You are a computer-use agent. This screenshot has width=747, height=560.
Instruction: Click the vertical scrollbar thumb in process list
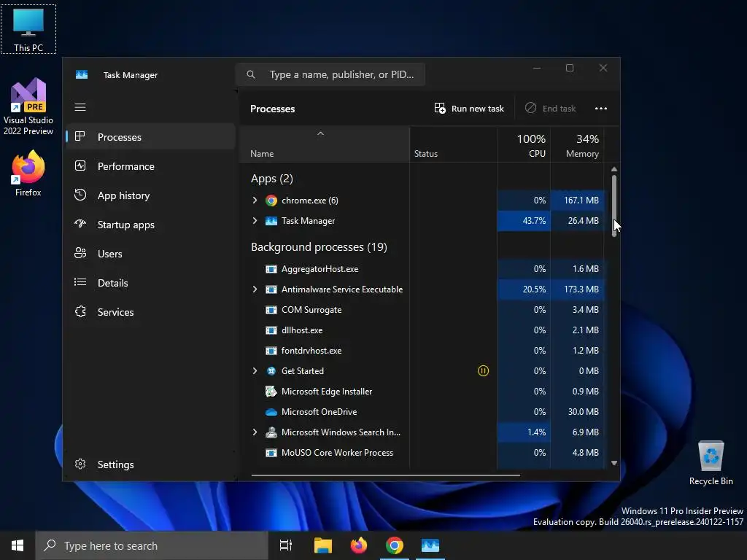point(614,205)
